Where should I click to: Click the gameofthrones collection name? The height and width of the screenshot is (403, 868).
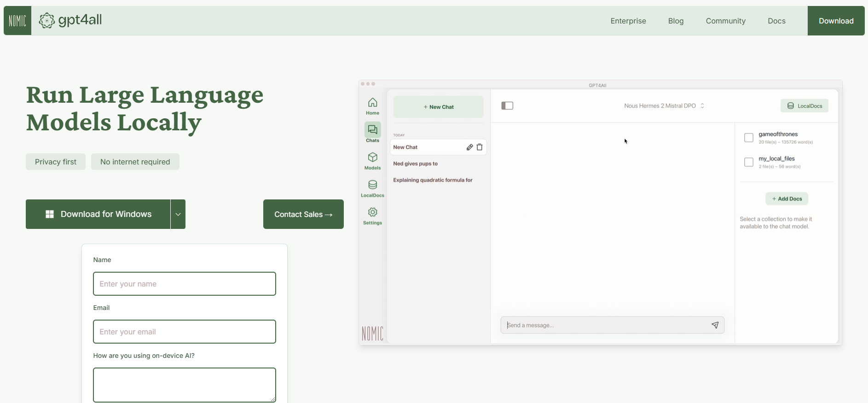point(778,134)
